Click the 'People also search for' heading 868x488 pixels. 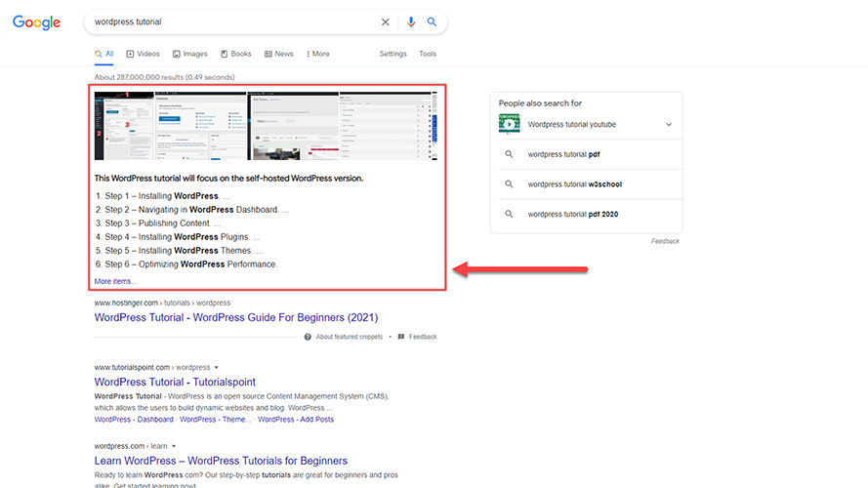click(x=540, y=102)
